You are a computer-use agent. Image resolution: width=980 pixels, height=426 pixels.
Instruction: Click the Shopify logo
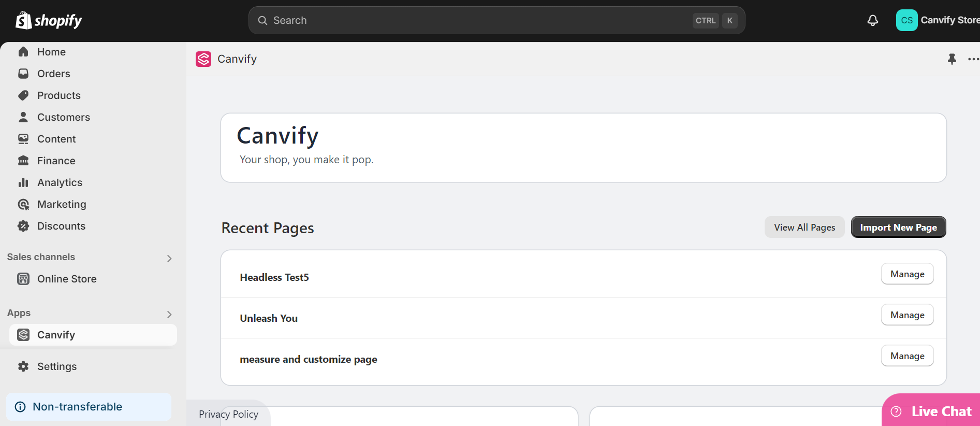(x=49, y=20)
